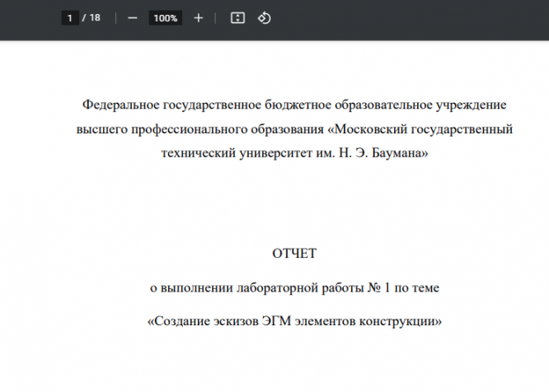Click the line "о выполнении лабораторной работы № 1 по теме"
Image resolution: width=549 pixels, height=392 pixels.
coord(294,287)
